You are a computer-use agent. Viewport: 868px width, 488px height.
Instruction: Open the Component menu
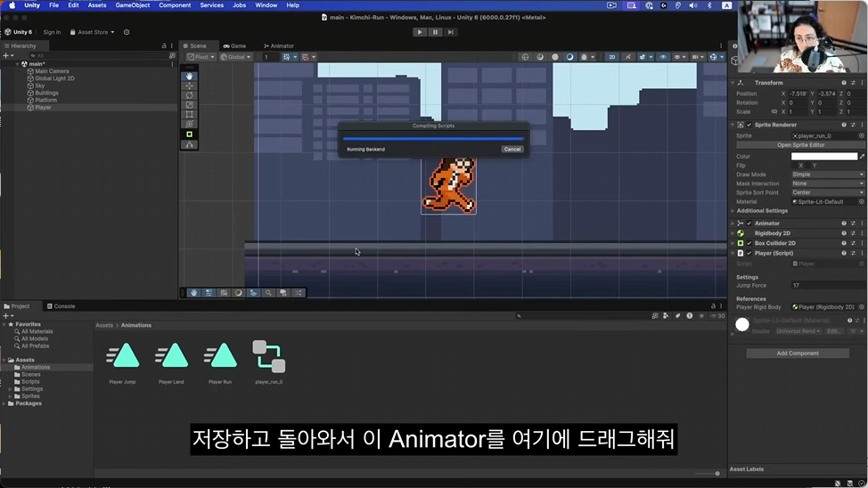click(175, 5)
